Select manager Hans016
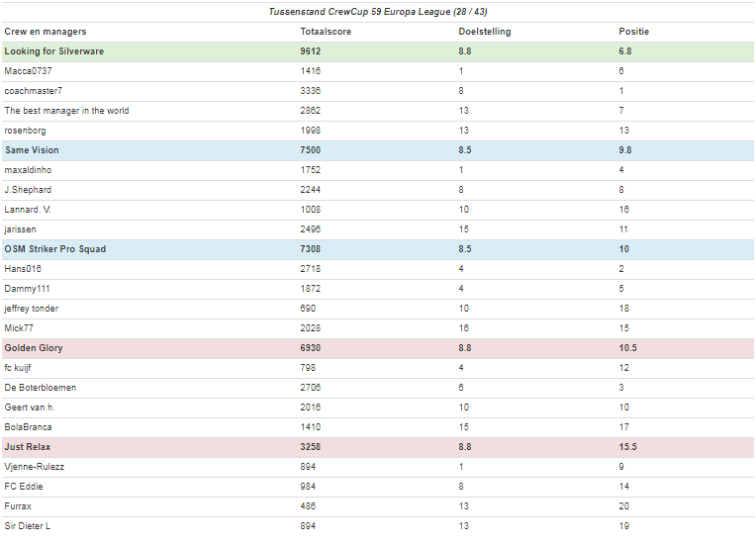The height and width of the screenshot is (544, 756). pos(23,269)
